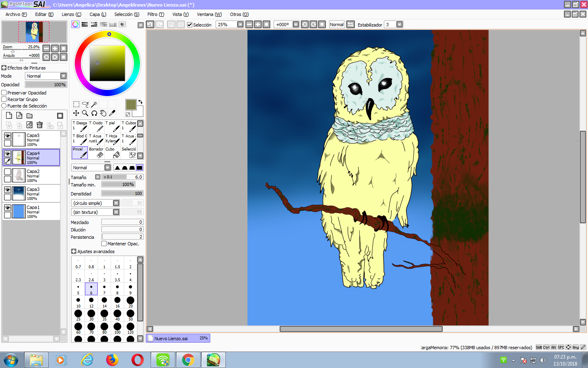This screenshot has width=588, height=368.
Task: Select the Magic Wand tool
Action: click(x=94, y=104)
